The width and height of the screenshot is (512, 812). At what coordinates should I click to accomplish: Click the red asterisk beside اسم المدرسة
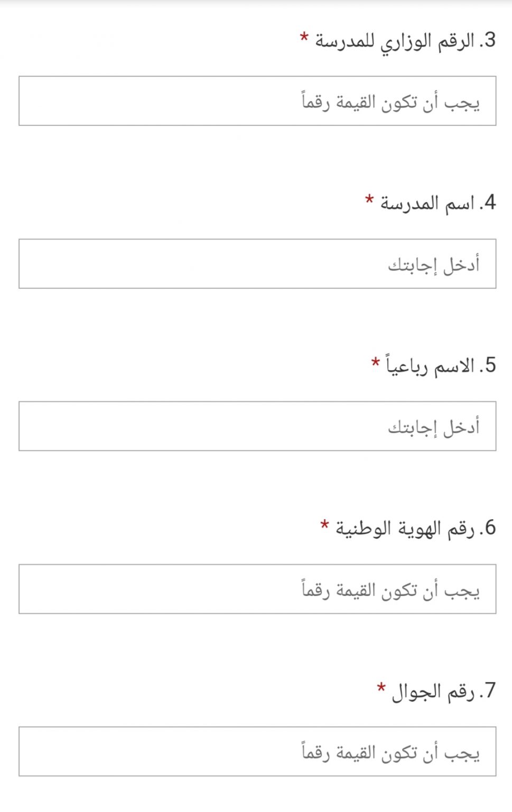369,200
